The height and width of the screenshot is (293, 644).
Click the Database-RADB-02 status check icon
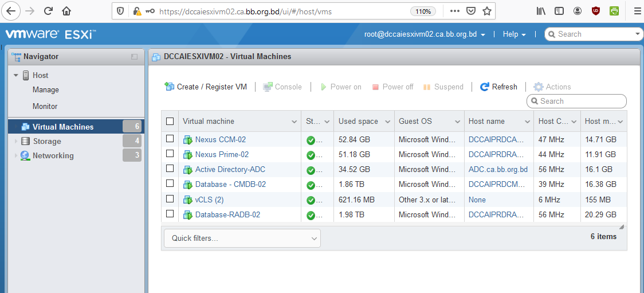click(311, 215)
